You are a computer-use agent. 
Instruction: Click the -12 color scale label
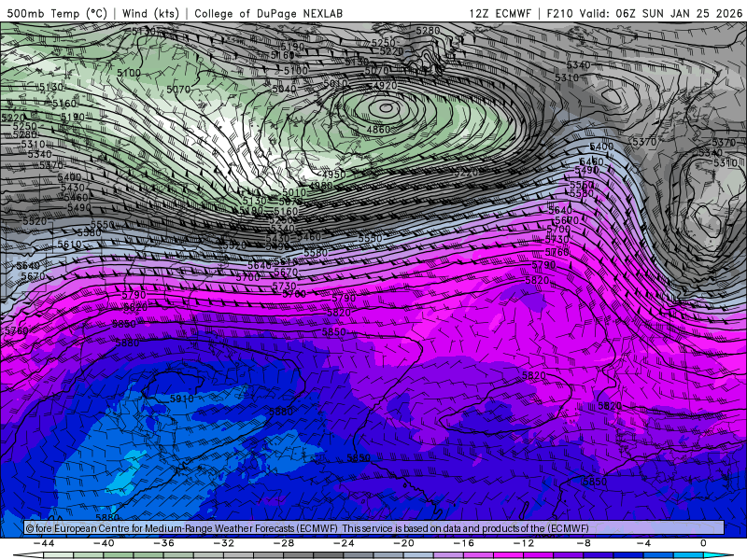pos(524,543)
